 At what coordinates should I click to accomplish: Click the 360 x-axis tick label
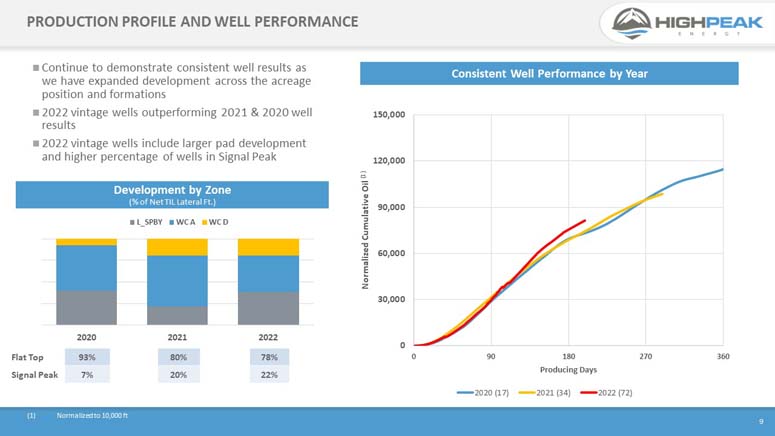[x=723, y=356]
